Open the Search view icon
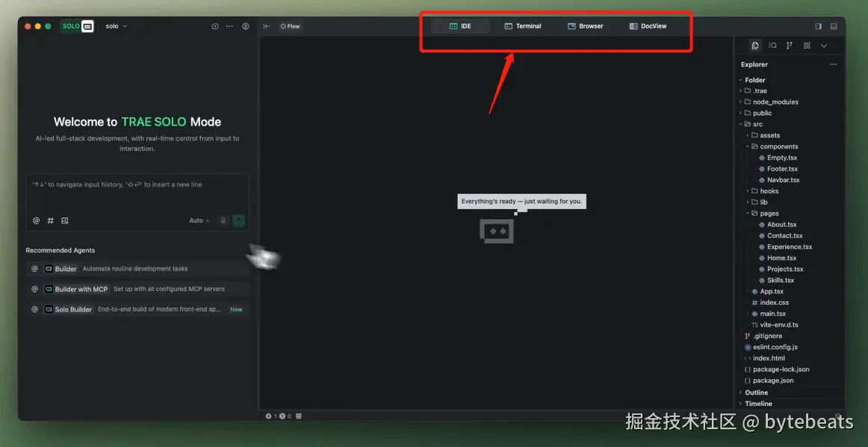The image size is (868, 447). tap(773, 46)
